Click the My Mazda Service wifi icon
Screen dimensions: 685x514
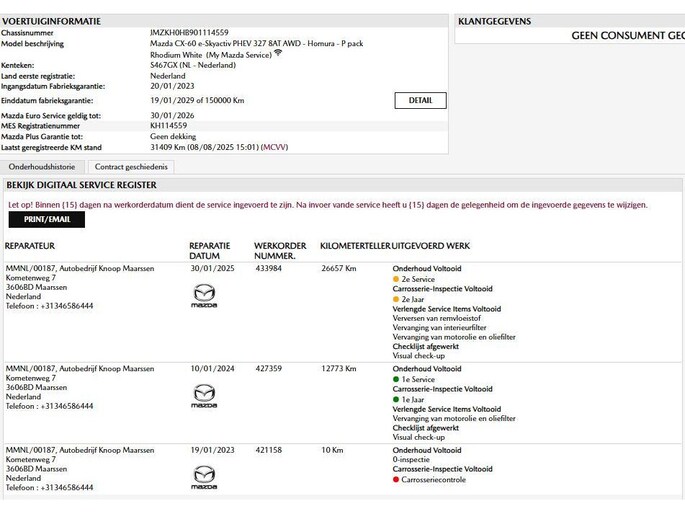click(278, 53)
